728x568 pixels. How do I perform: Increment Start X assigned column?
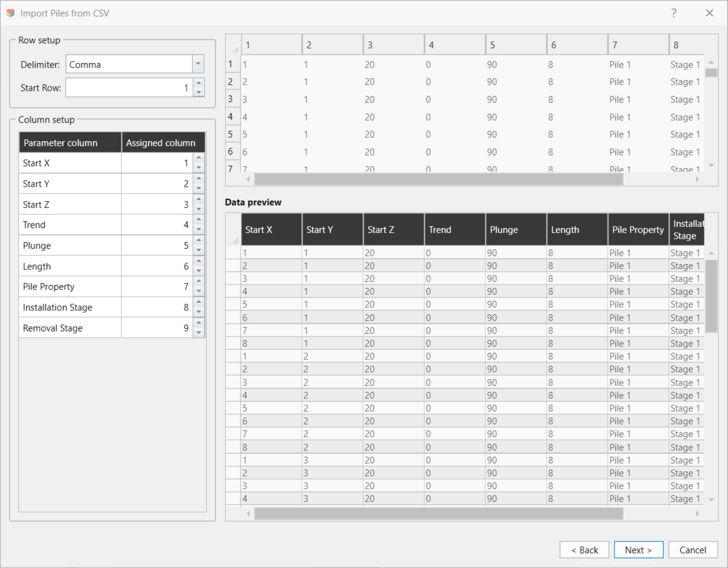tap(199, 158)
